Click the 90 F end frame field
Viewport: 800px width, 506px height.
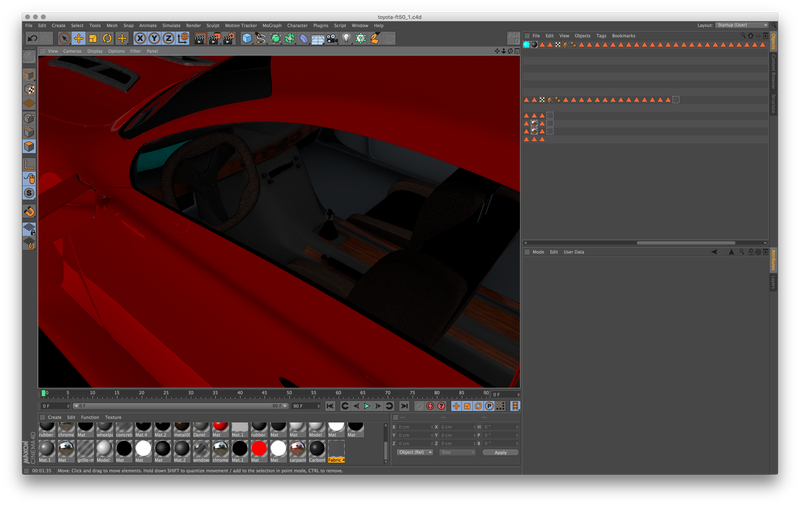[305, 406]
